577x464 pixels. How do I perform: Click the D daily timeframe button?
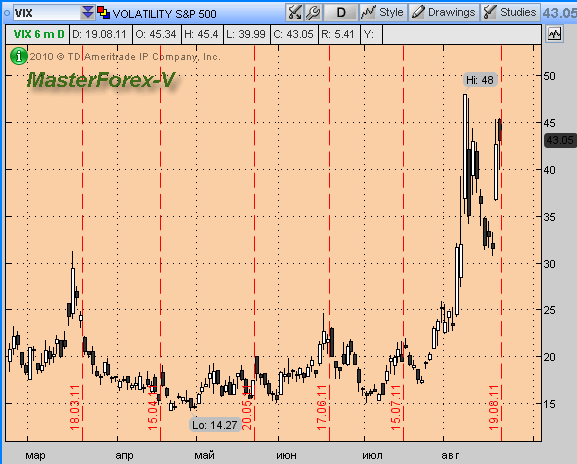pos(341,13)
